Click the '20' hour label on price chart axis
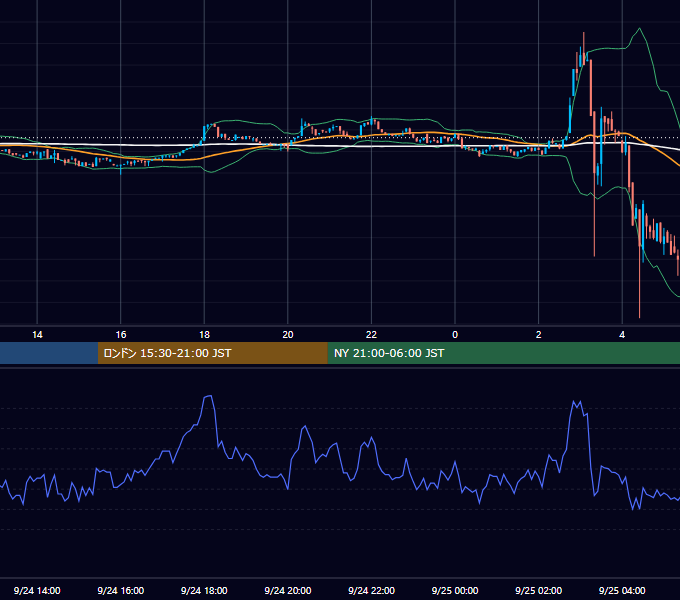 tap(288, 335)
